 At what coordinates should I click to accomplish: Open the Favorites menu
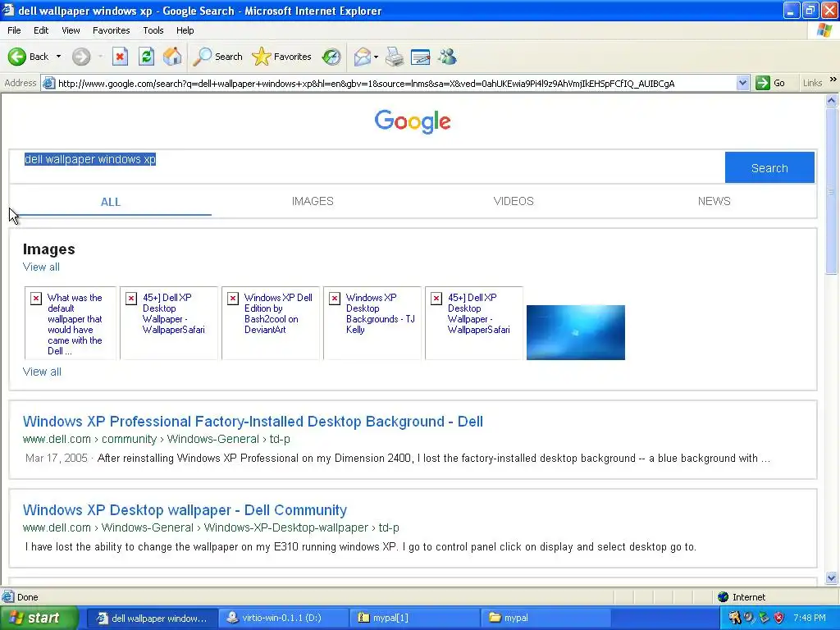111,30
